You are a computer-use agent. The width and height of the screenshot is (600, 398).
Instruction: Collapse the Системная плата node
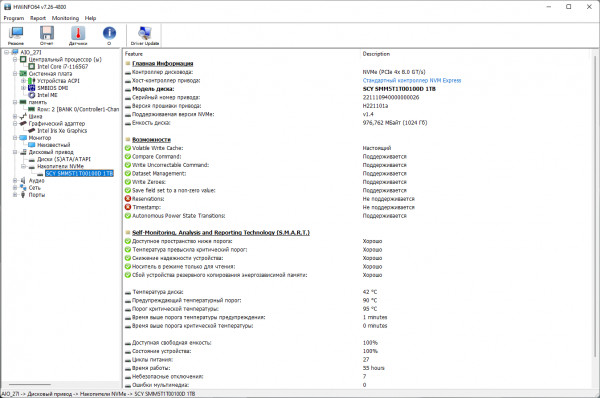15,73
